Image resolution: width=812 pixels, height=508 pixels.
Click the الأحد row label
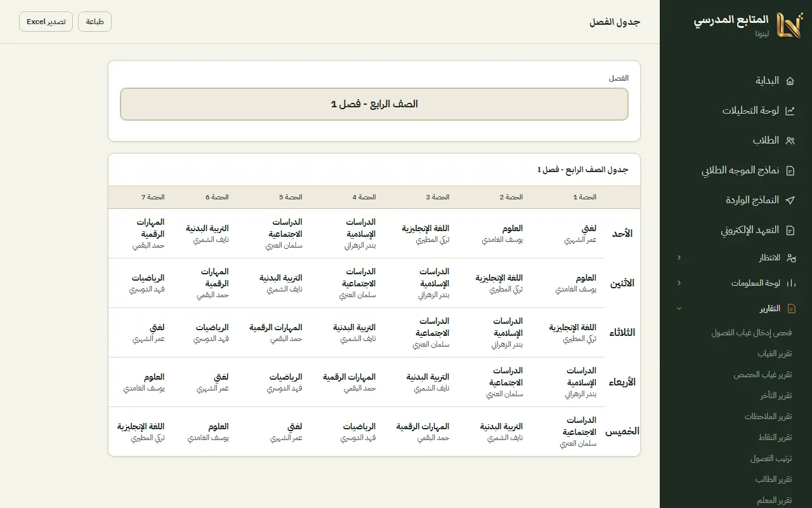[x=622, y=234]
